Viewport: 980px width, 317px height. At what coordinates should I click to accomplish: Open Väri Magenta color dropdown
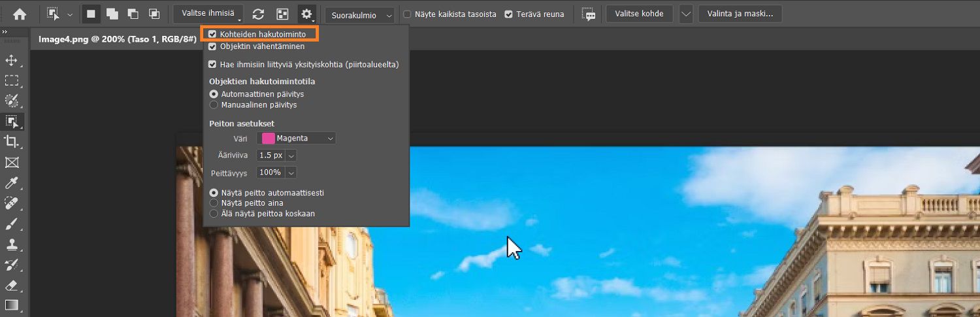click(x=297, y=138)
